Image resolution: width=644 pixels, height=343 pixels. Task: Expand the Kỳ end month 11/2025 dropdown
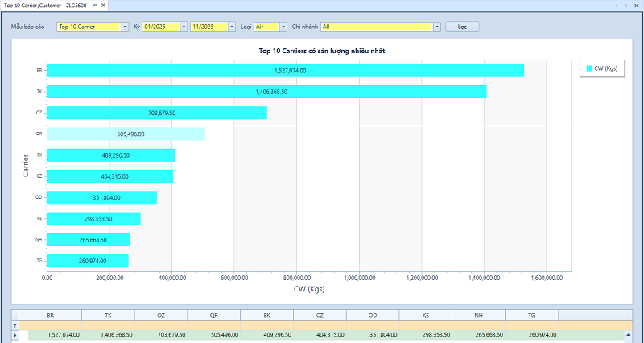click(x=231, y=27)
